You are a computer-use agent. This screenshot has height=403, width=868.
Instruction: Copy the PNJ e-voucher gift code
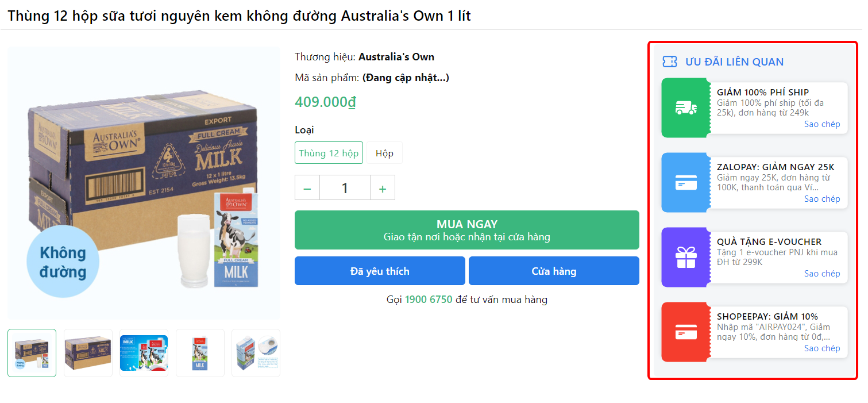(821, 274)
